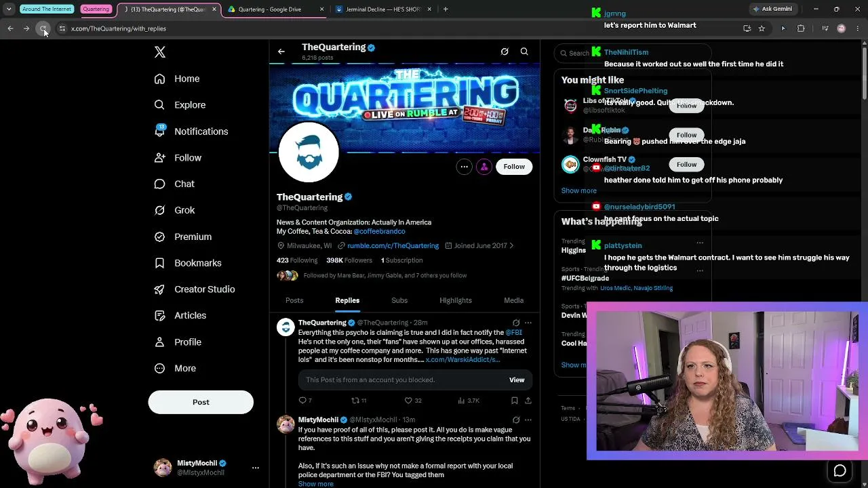Open MistyMochii account options menu
868x488 pixels.
pos(256,468)
